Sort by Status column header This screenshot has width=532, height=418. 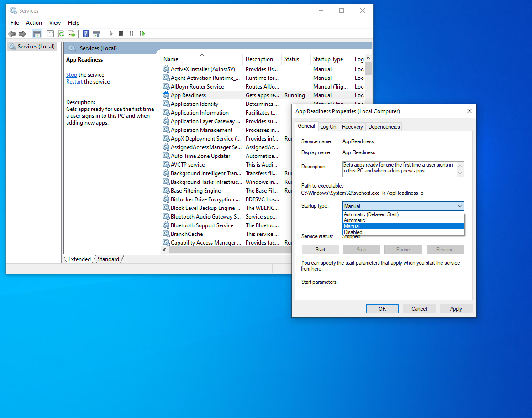(x=295, y=59)
